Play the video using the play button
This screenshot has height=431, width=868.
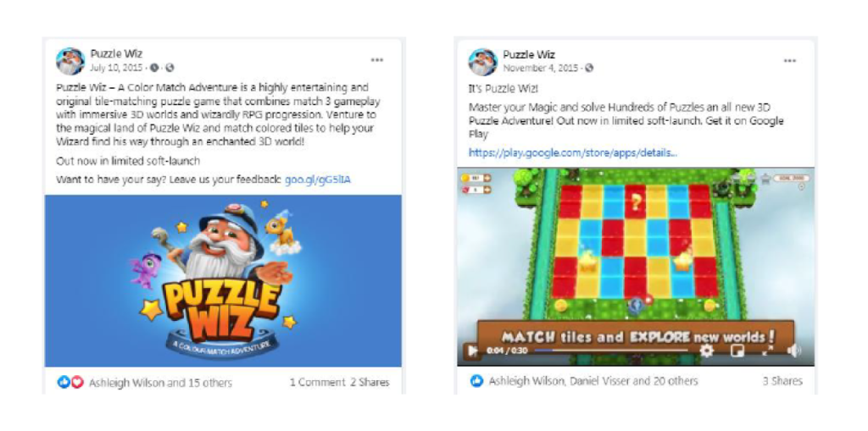tap(472, 351)
